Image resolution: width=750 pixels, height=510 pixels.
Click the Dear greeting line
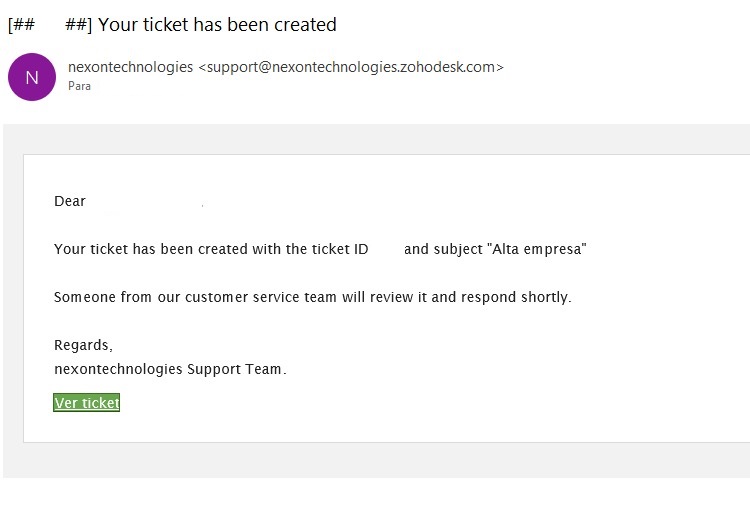pyautogui.click(x=70, y=201)
